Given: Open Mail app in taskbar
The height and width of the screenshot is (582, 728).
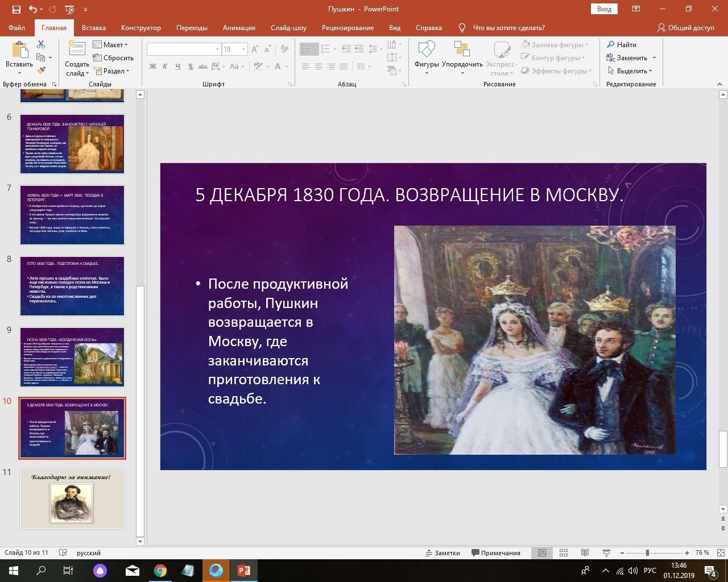Looking at the screenshot, I should coord(133,571).
